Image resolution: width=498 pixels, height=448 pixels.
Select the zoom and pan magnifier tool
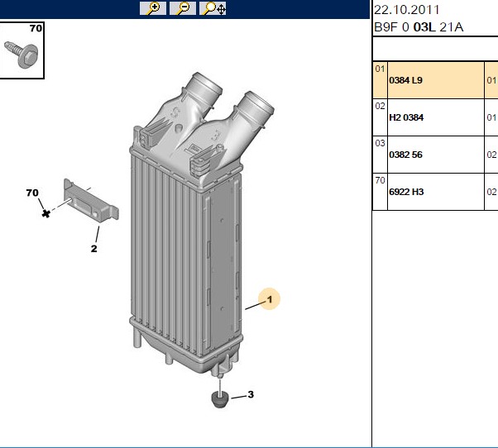point(213,8)
